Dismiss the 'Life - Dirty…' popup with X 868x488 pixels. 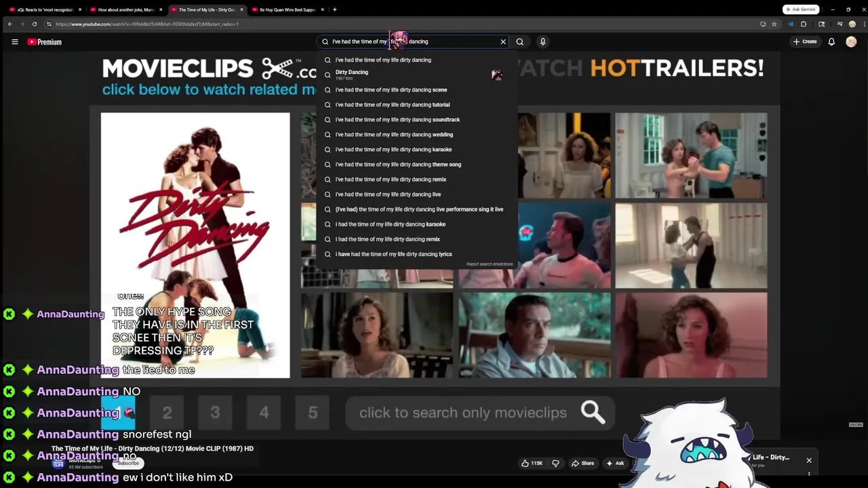pyautogui.click(x=809, y=460)
